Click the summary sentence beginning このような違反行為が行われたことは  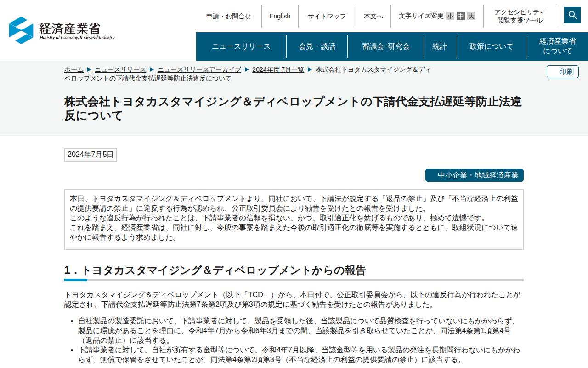(x=278, y=218)
